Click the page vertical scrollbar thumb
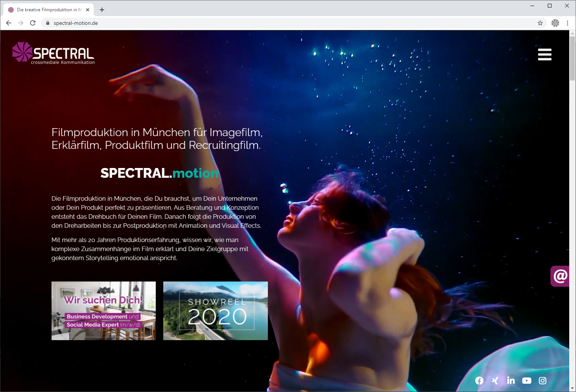 572,58
